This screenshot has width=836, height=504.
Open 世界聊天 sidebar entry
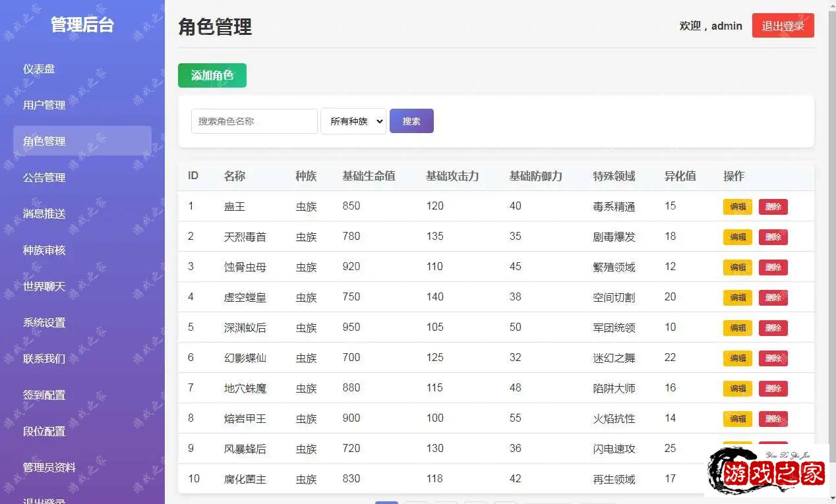pos(44,286)
